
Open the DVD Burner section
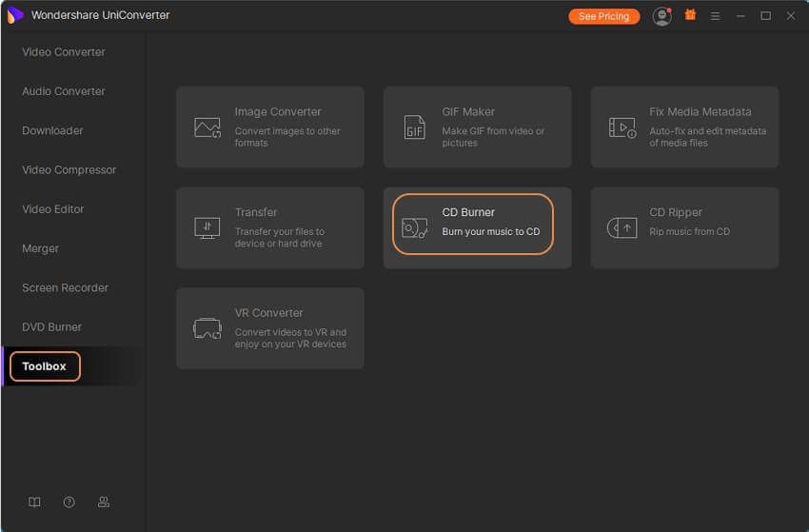point(51,327)
